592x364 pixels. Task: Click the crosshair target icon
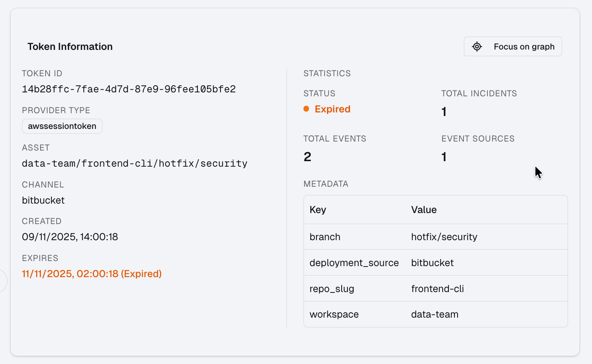coord(477,47)
